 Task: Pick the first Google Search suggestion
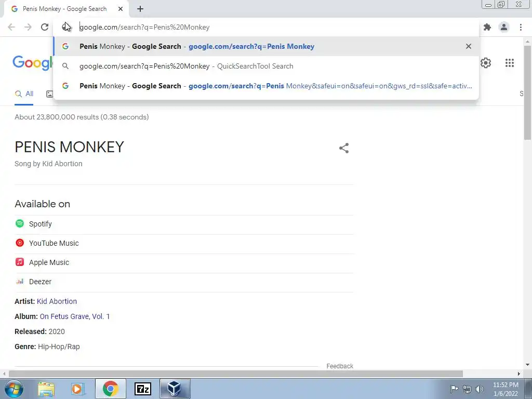coord(266,46)
